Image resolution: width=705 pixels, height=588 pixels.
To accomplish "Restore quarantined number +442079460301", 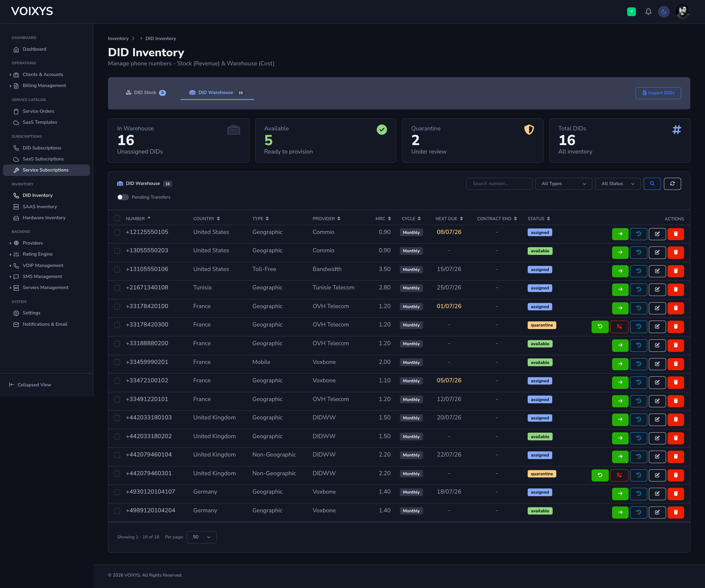I will pyautogui.click(x=600, y=475).
